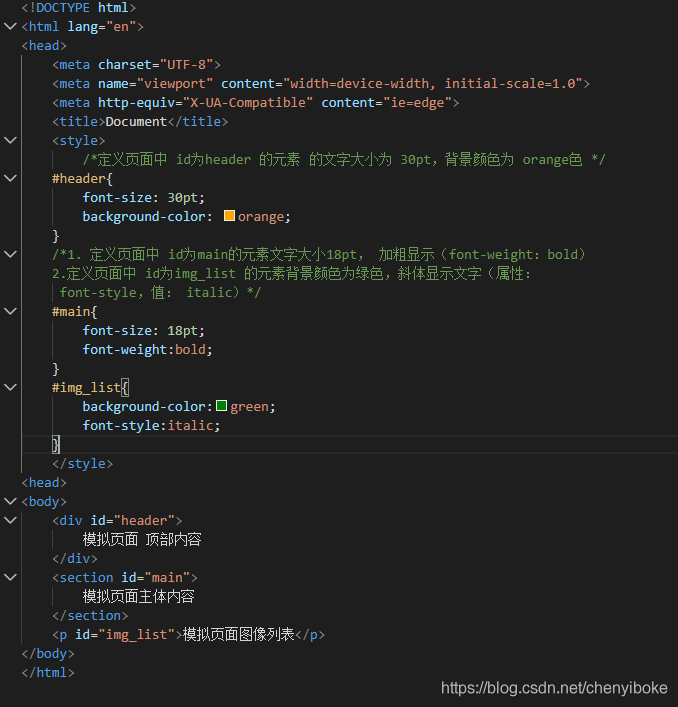Click the text '模拟页面 顶部内容'
Viewport: 678px width, 707px height.
tap(142, 539)
